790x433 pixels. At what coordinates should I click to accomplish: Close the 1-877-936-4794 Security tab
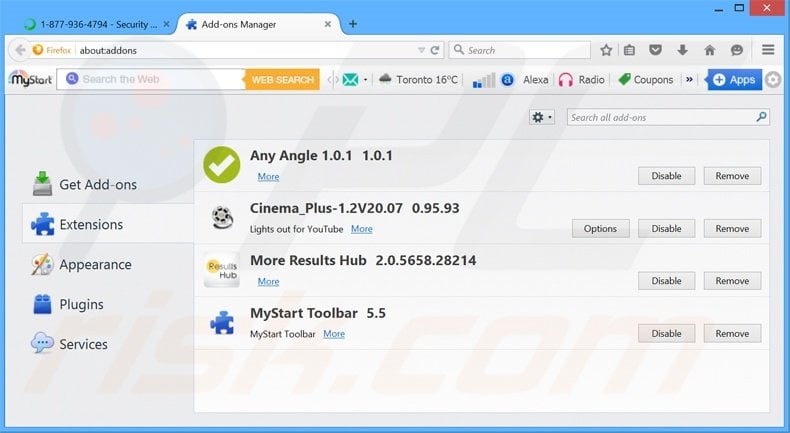(166, 24)
